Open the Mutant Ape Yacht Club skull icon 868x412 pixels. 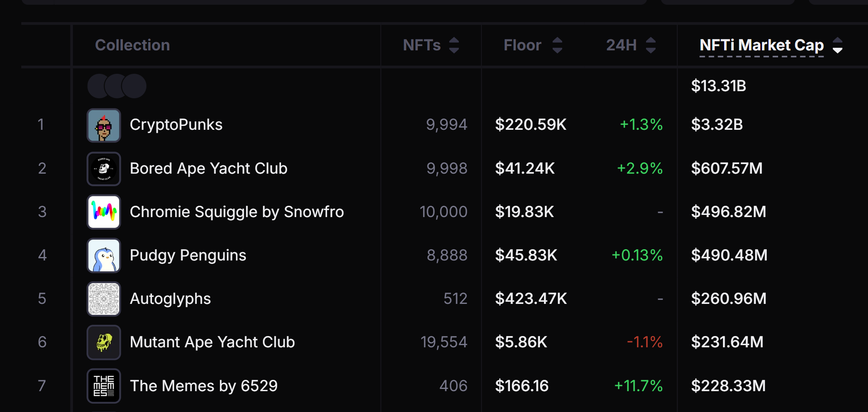click(x=104, y=342)
